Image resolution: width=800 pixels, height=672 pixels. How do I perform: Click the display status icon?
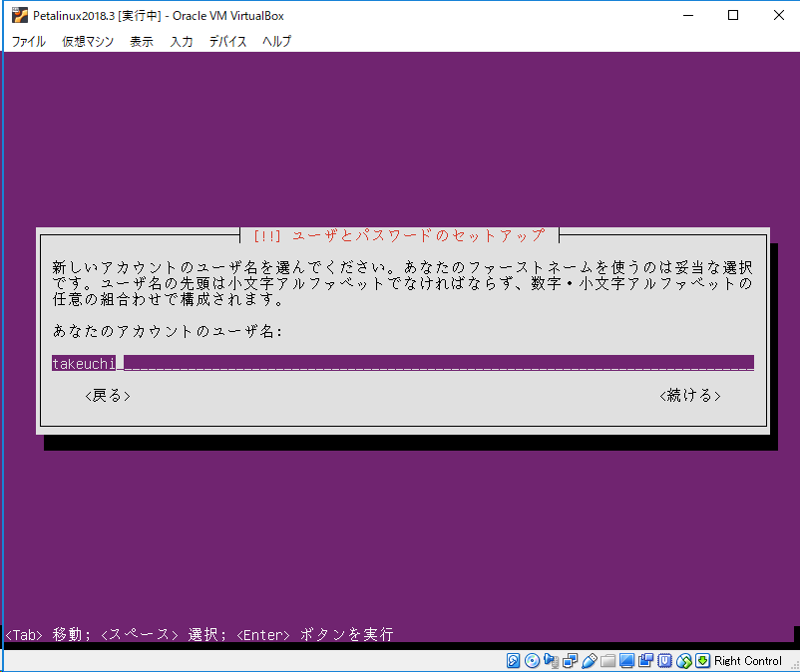click(626, 660)
